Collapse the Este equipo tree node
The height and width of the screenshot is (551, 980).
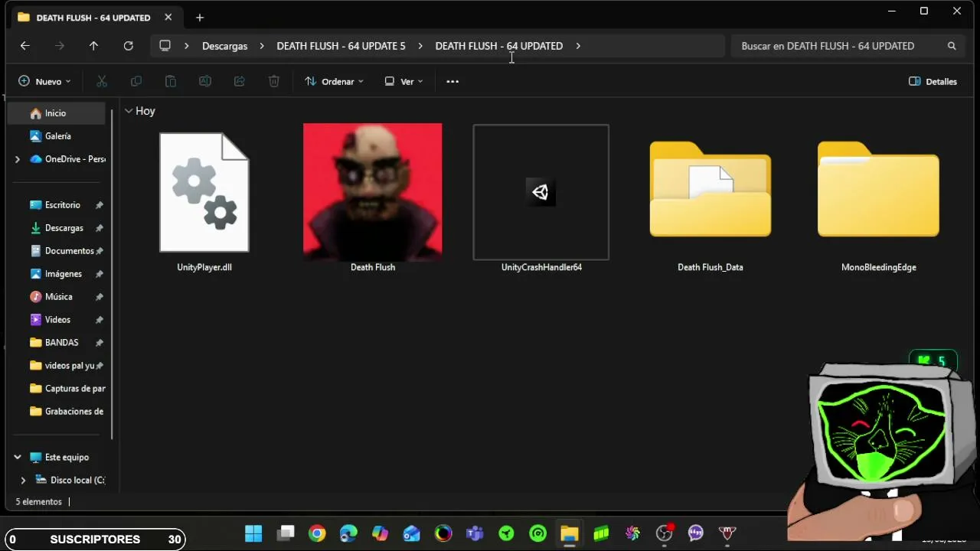tap(18, 458)
